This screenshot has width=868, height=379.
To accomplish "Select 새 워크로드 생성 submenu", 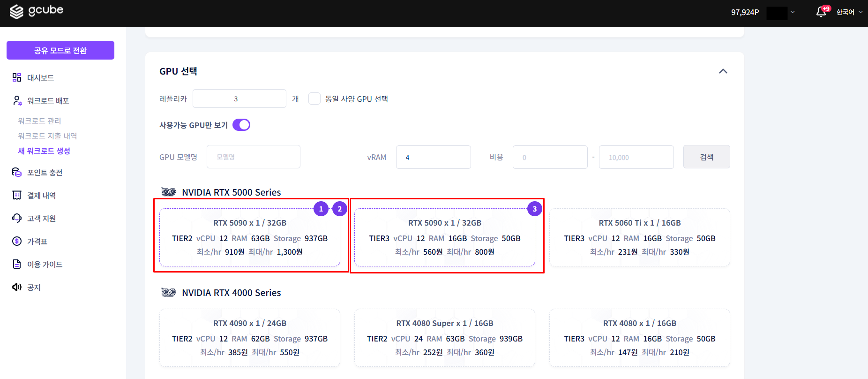I will coord(44,151).
